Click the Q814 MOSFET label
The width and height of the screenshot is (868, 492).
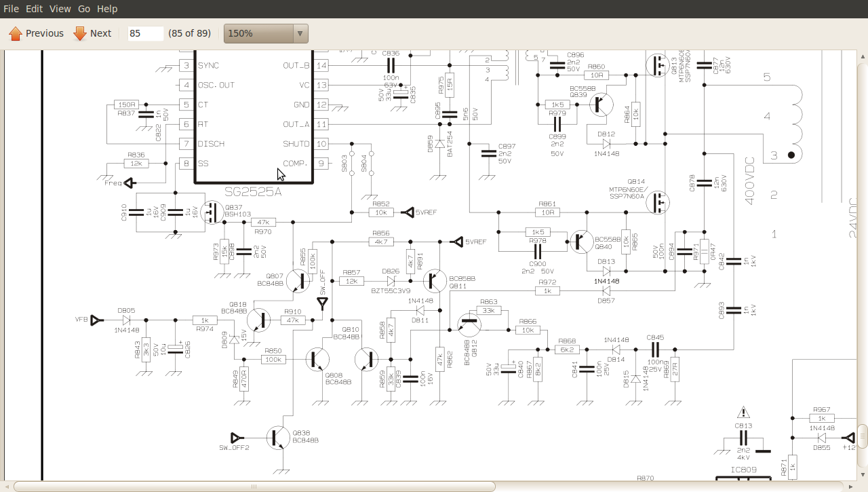[636, 182]
